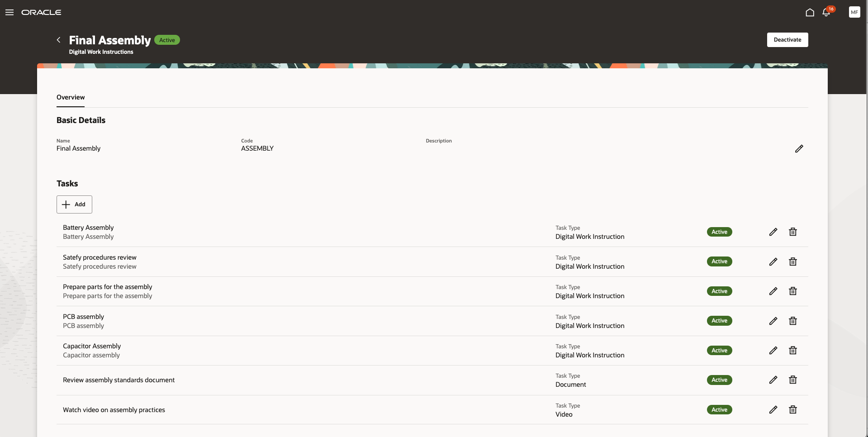Click the ASSEMBLY code value
The image size is (868, 437).
click(x=257, y=148)
